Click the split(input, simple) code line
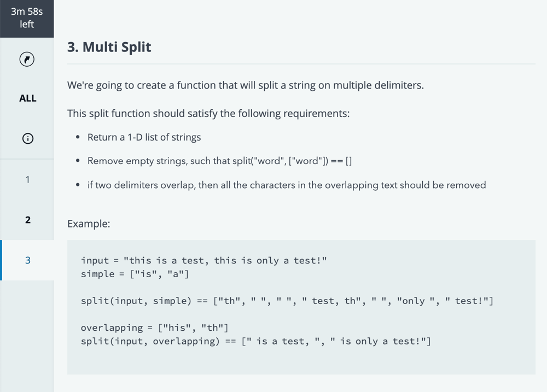Image resolution: width=547 pixels, height=392 pixels. (287, 301)
